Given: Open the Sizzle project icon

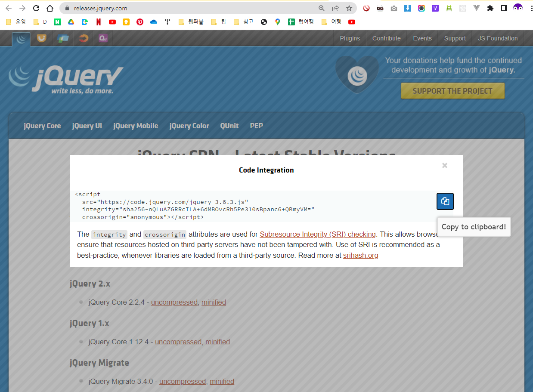Looking at the screenshot, I should point(83,38).
